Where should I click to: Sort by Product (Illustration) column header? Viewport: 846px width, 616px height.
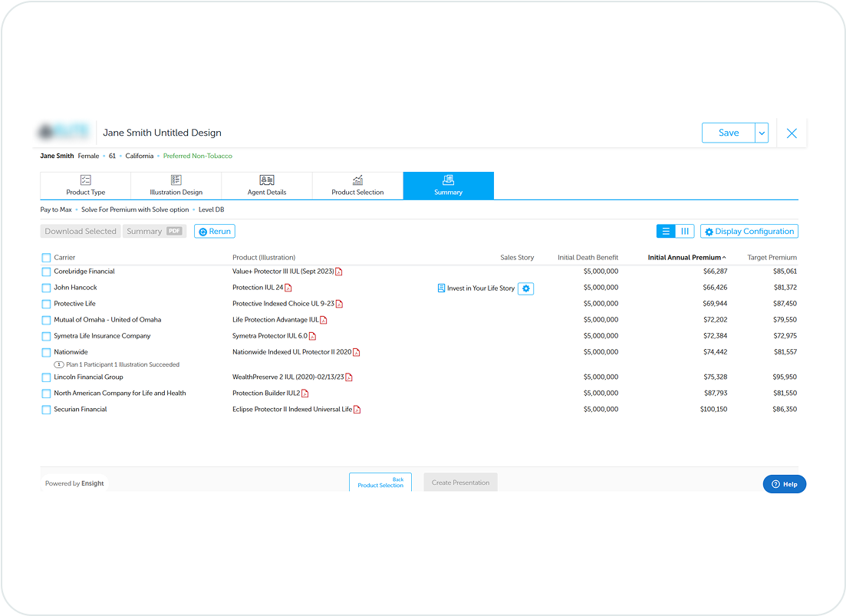[x=264, y=258]
